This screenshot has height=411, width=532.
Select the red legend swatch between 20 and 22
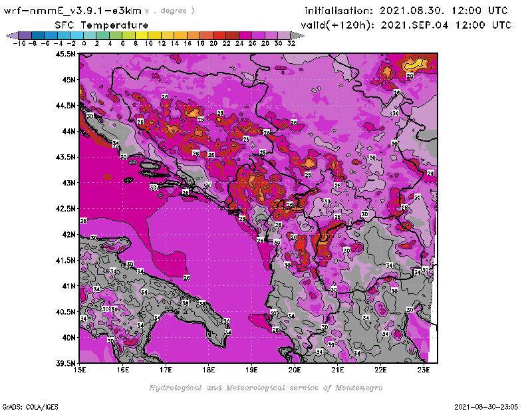(x=219, y=35)
